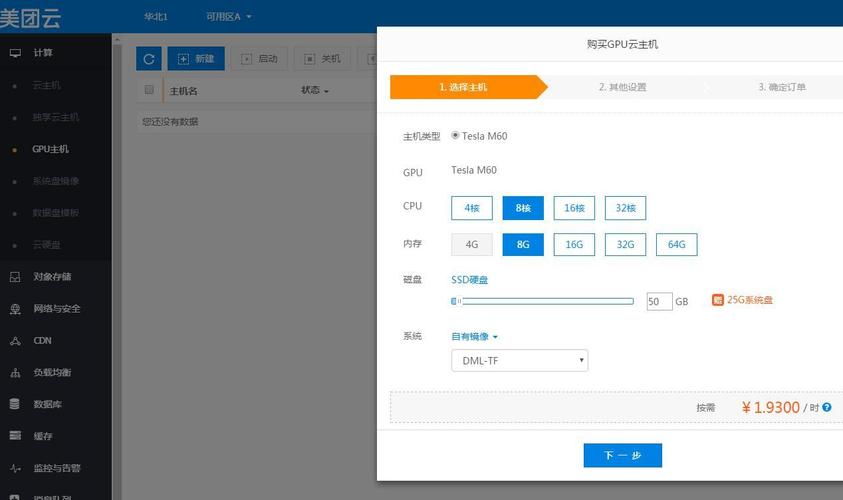The image size is (843, 500).
Task: Go to 云硬盘 in sidebar
Action: 47,245
